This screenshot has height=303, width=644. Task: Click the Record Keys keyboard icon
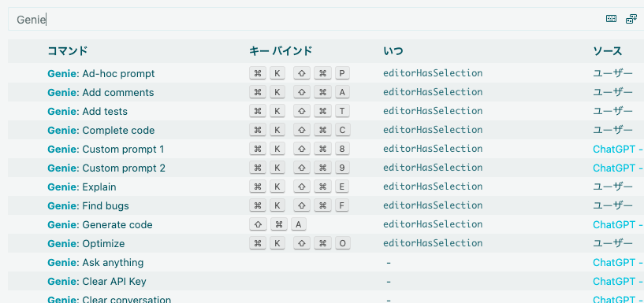[x=611, y=19]
